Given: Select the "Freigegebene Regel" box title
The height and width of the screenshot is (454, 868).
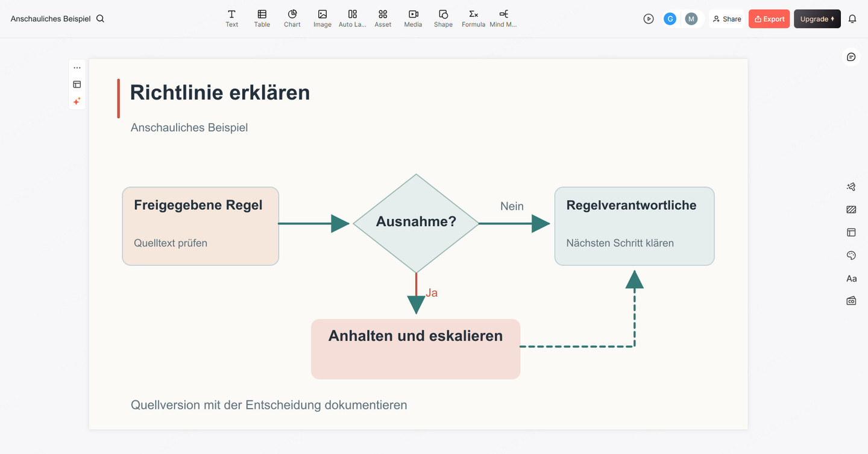Looking at the screenshot, I should pos(198,205).
